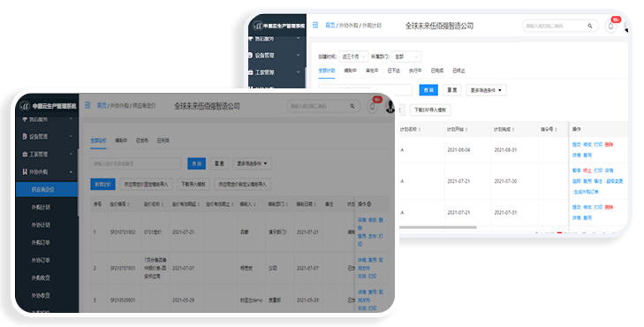Switch to the 执行中 tab in back window

pyautogui.click(x=415, y=71)
